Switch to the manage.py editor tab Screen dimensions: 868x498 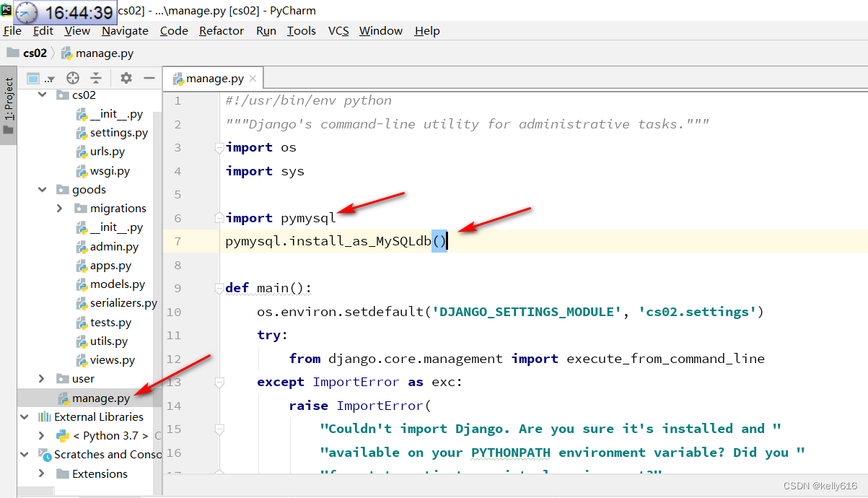click(212, 78)
